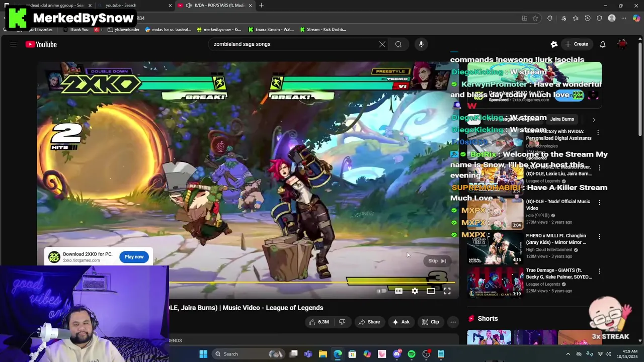Mute the K/DA tab via speaker icon
The image size is (644, 362).
[188, 6]
